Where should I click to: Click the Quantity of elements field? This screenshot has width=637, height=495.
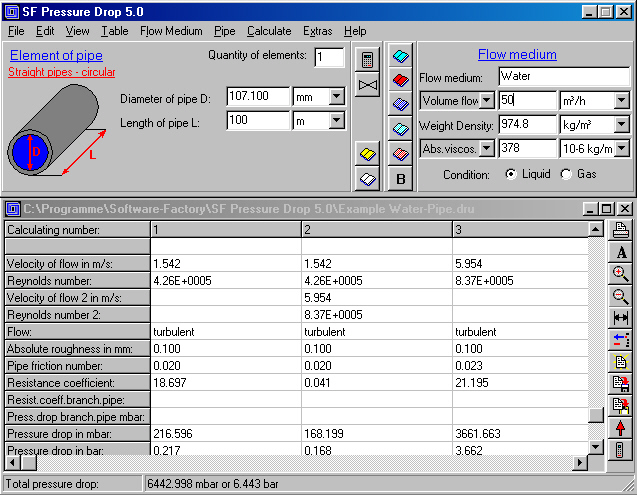[329, 57]
